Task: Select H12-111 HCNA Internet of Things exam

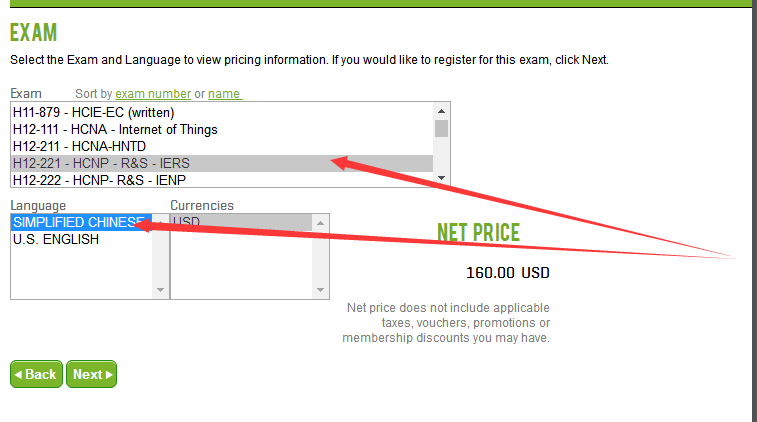Action: tap(115, 129)
